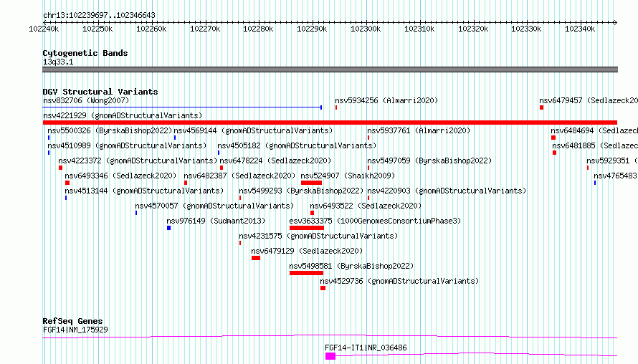Open nsv5934256 (Almarri2020) variant label

tap(386, 100)
